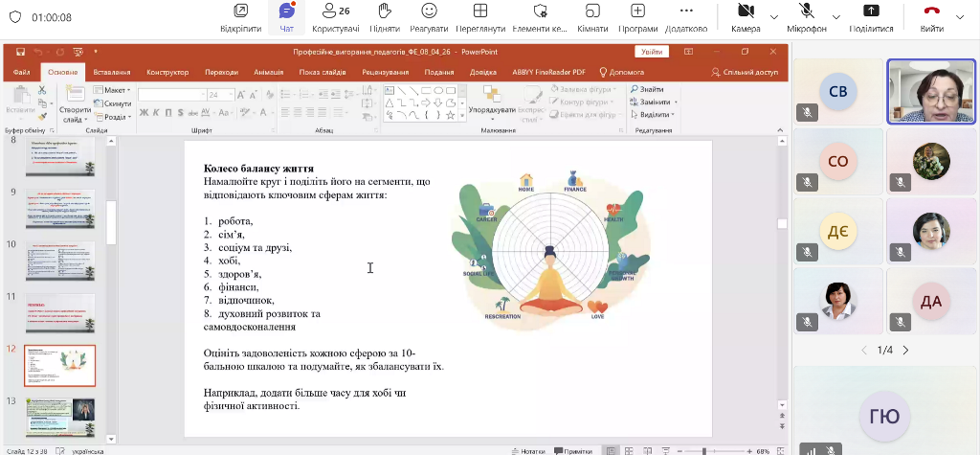Go to previous participants page arrow

[864, 350]
